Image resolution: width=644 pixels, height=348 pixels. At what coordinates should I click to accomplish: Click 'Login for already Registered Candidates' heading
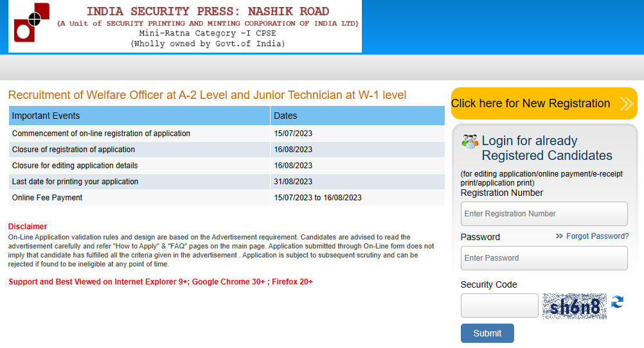pyautogui.click(x=547, y=148)
